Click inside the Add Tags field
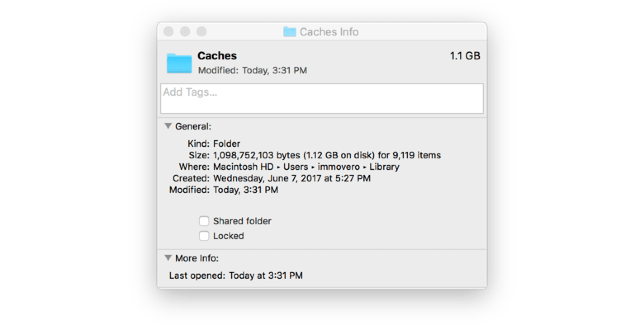 tap(289, 98)
